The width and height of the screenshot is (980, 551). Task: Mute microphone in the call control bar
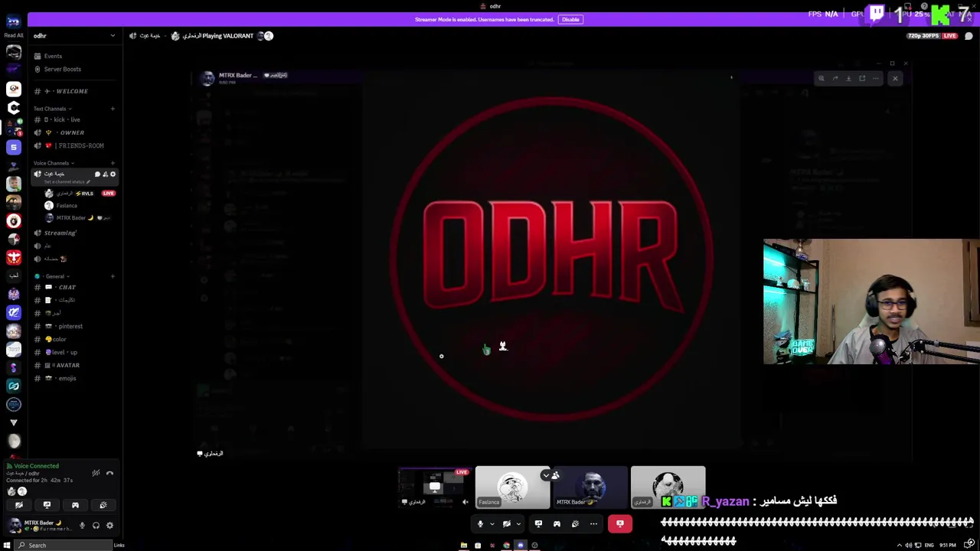tap(480, 524)
